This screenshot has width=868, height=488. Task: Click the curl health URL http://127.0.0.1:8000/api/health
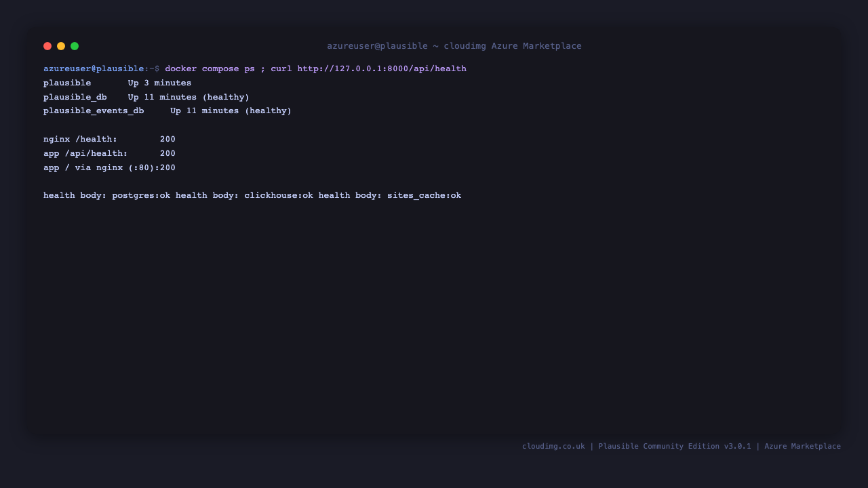[382, 69]
